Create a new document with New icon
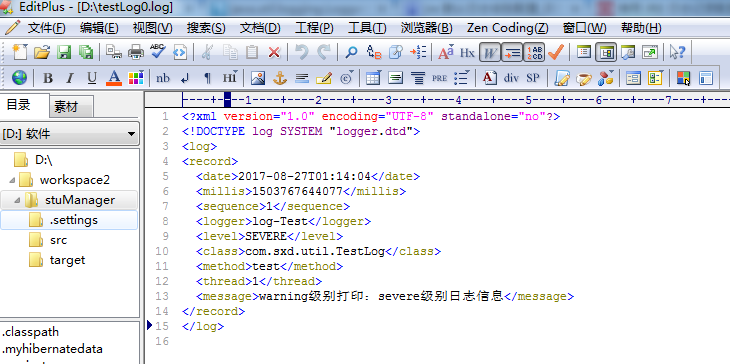This screenshot has height=364, width=730. (x=19, y=52)
